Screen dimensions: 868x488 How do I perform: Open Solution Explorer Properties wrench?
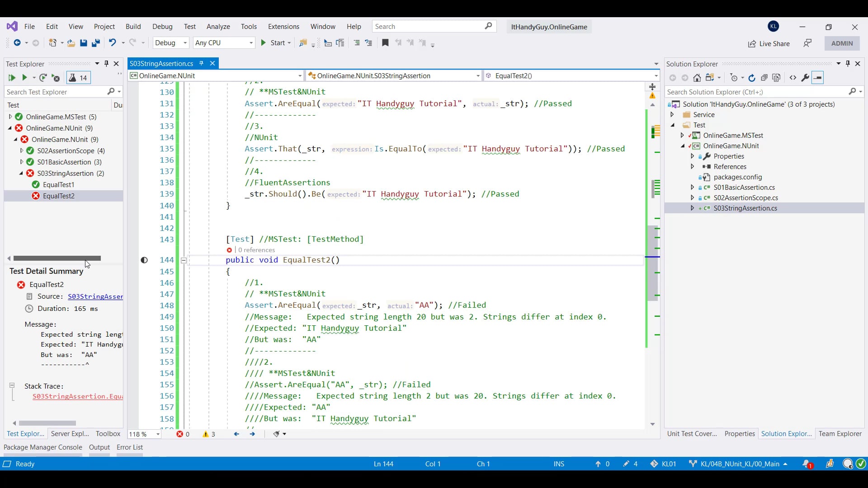pyautogui.click(x=805, y=78)
